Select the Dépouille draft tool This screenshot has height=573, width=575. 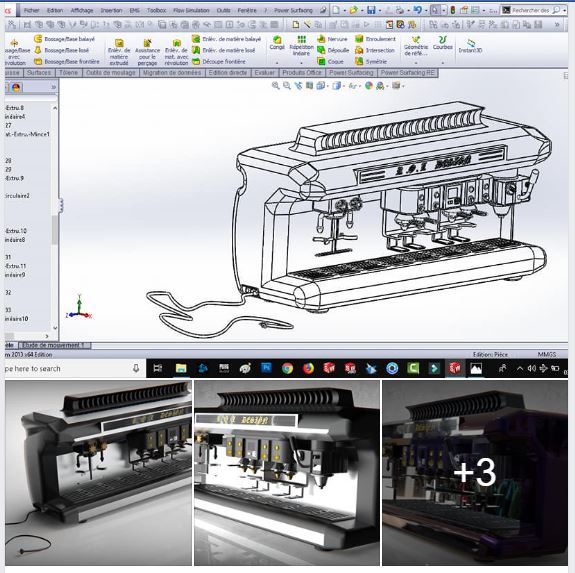pos(333,50)
